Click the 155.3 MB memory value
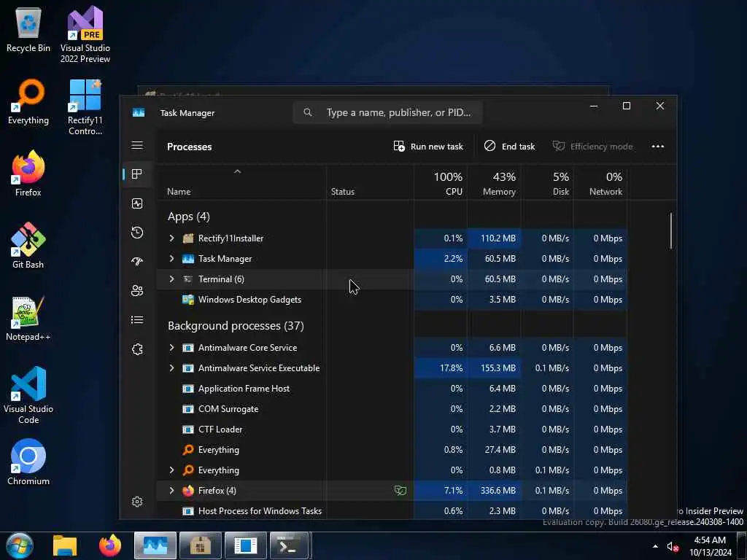747x560 pixels. tap(498, 368)
